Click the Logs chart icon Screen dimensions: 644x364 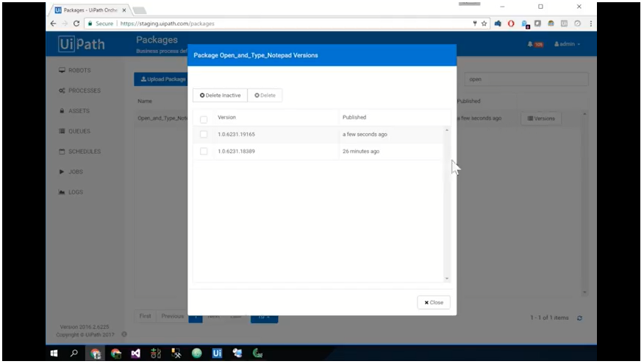click(62, 192)
